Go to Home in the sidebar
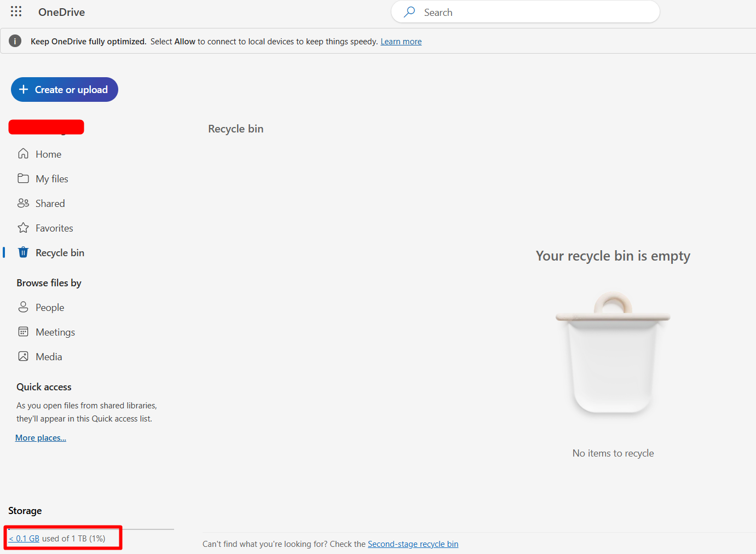This screenshot has width=756, height=554. tap(48, 154)
